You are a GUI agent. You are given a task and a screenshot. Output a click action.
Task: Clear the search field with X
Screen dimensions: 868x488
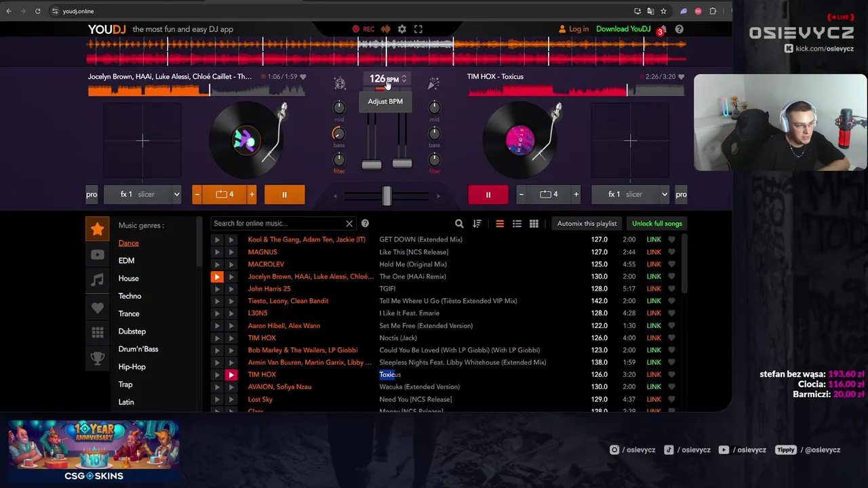click(349, 224)
